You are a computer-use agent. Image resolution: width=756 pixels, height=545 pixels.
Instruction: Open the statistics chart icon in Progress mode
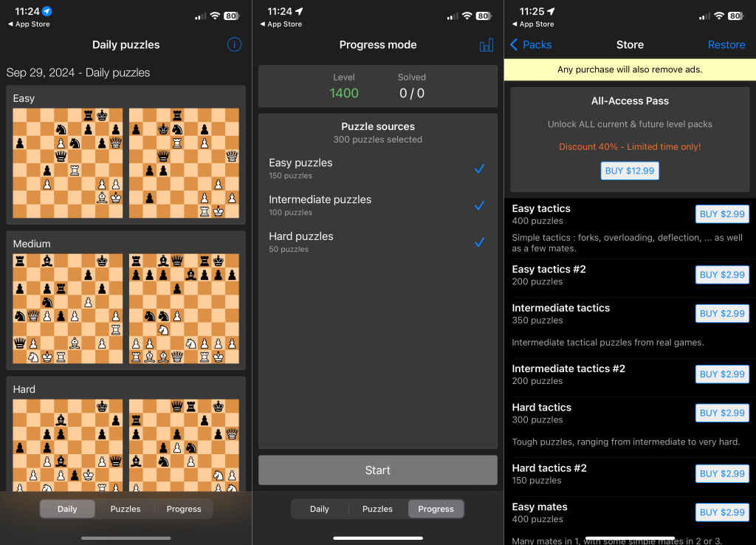[486, 44]
